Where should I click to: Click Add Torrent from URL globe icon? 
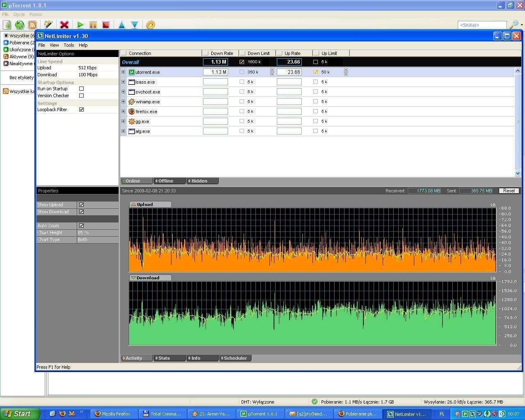[x=19, y=25]
